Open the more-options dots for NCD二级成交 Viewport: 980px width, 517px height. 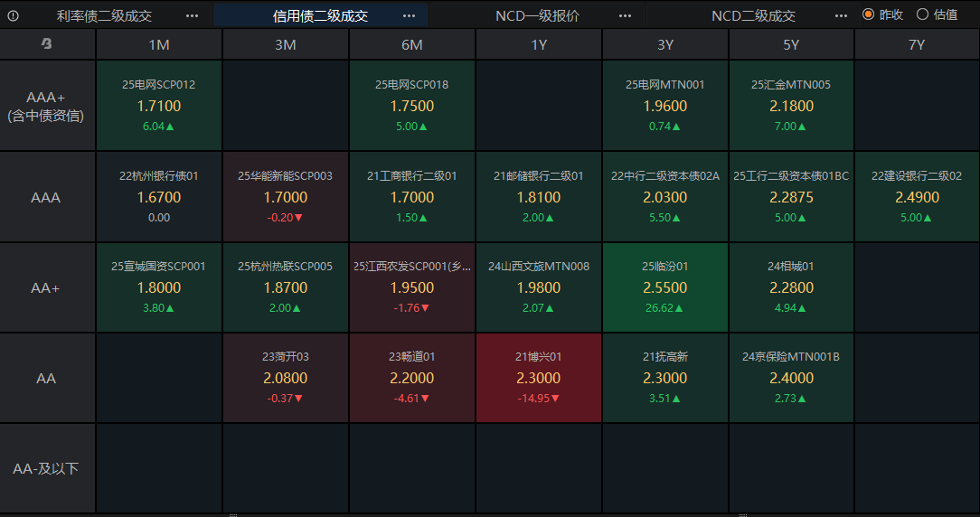(x=843, y=15)
